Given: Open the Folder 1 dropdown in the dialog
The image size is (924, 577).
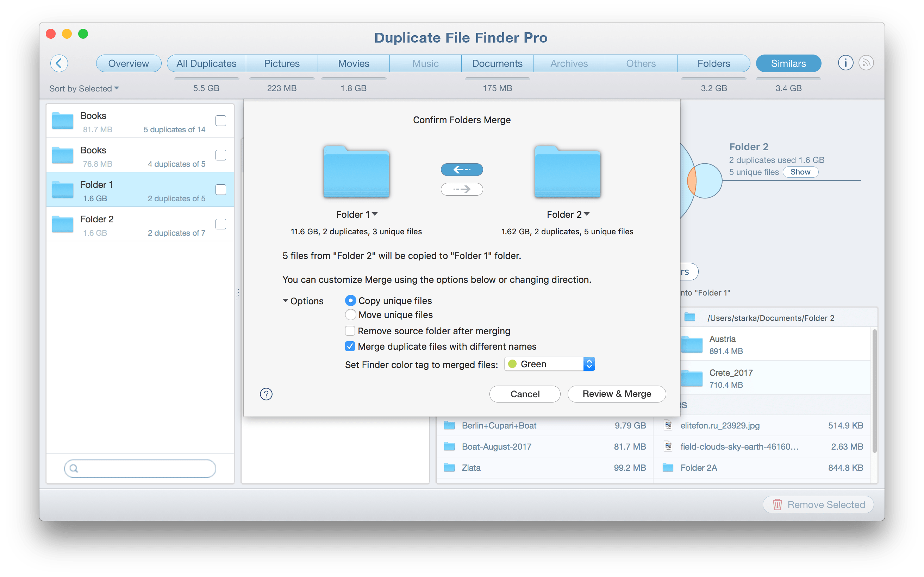Looking at the screenshot, I should click(376, 214).
